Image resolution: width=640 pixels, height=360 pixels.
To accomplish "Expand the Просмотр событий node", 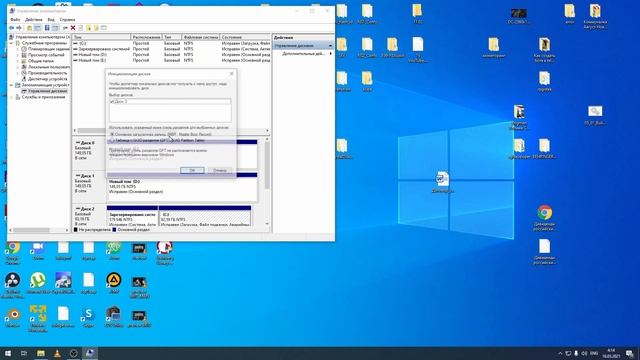I will tap(18, 55).
